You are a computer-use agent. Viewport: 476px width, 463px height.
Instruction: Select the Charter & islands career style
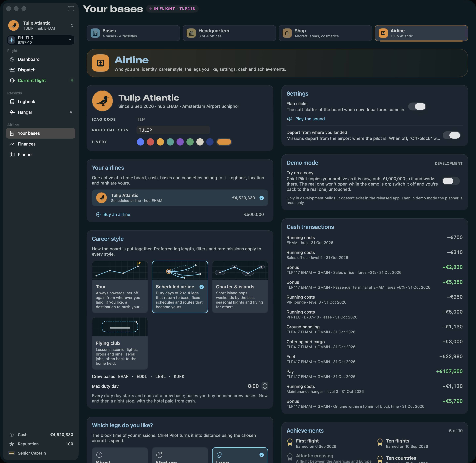(240, 287)
